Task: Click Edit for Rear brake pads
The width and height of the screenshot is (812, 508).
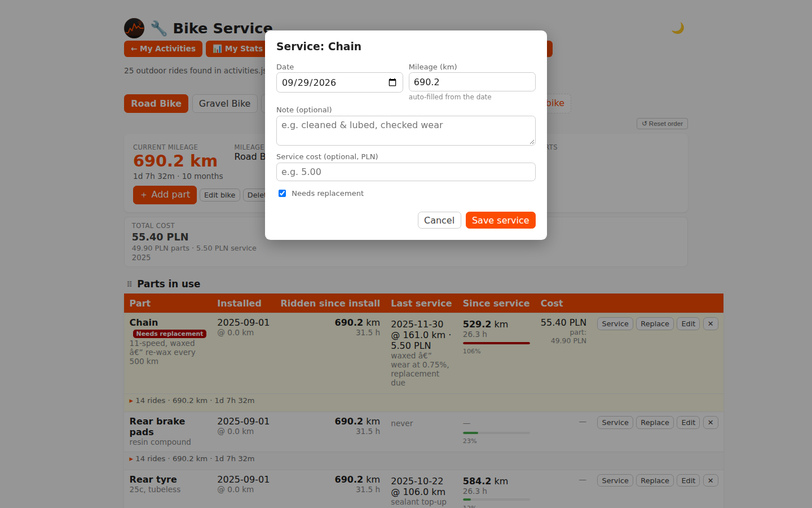Action: [688, 423]
